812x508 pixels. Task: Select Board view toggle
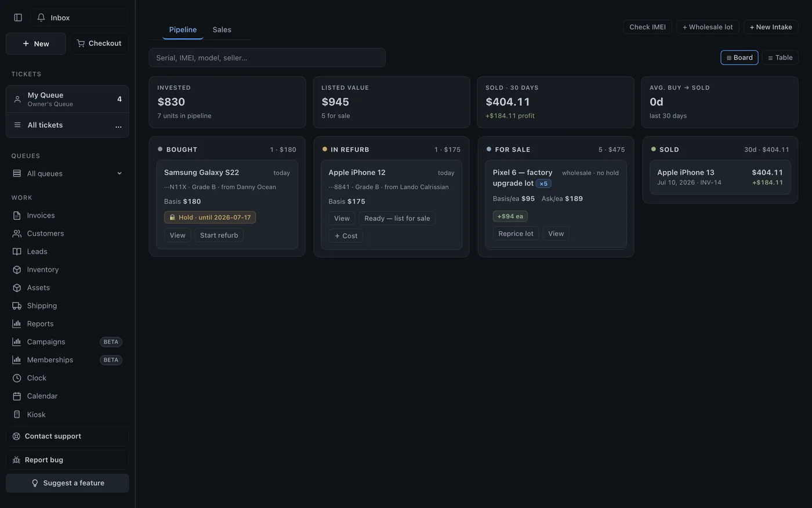tap(739, 57)
